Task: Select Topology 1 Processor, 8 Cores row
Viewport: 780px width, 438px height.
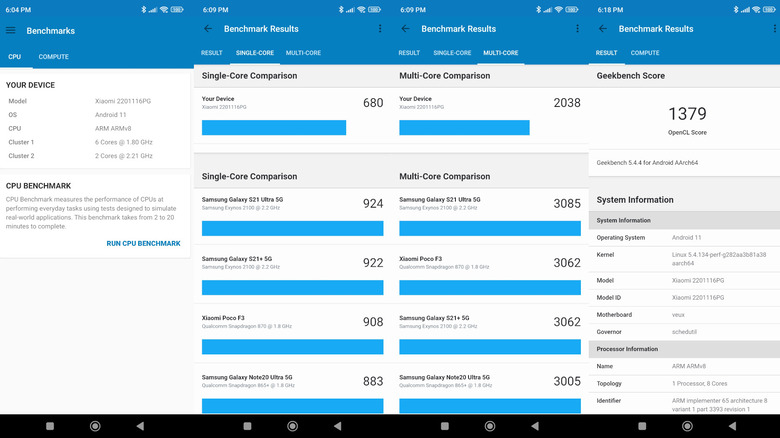Action: point(684,383)
